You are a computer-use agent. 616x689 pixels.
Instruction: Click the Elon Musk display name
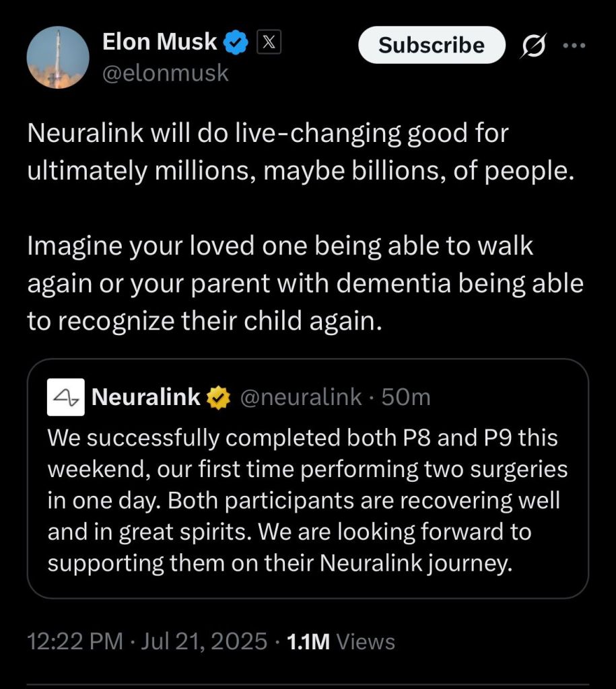pyautogui.click(x=160, y=42)
